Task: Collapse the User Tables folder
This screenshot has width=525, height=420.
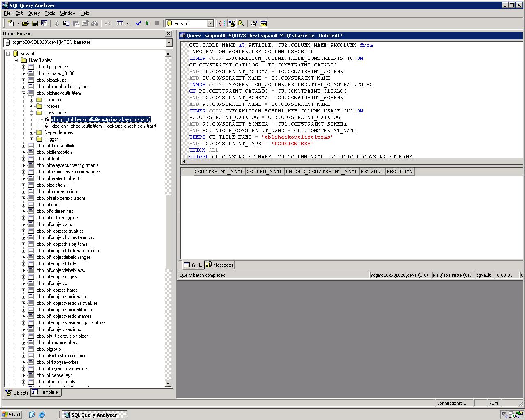Action: pyautogui.click(x=16, y=60)
